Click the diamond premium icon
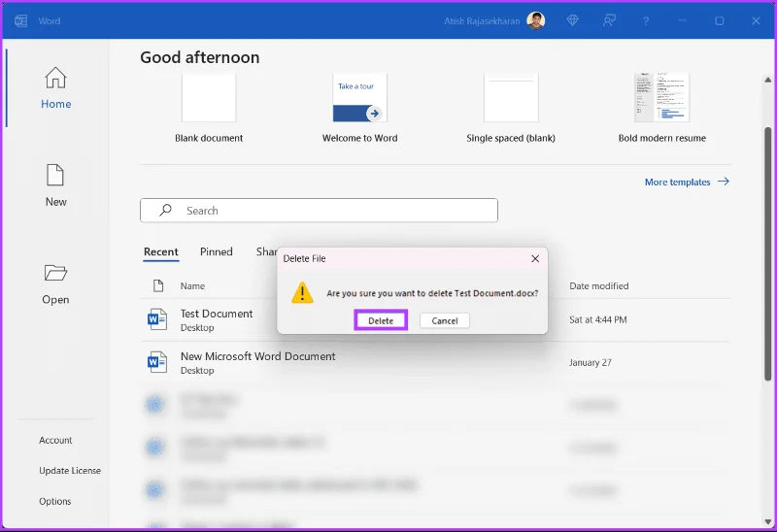 (572, 20)
